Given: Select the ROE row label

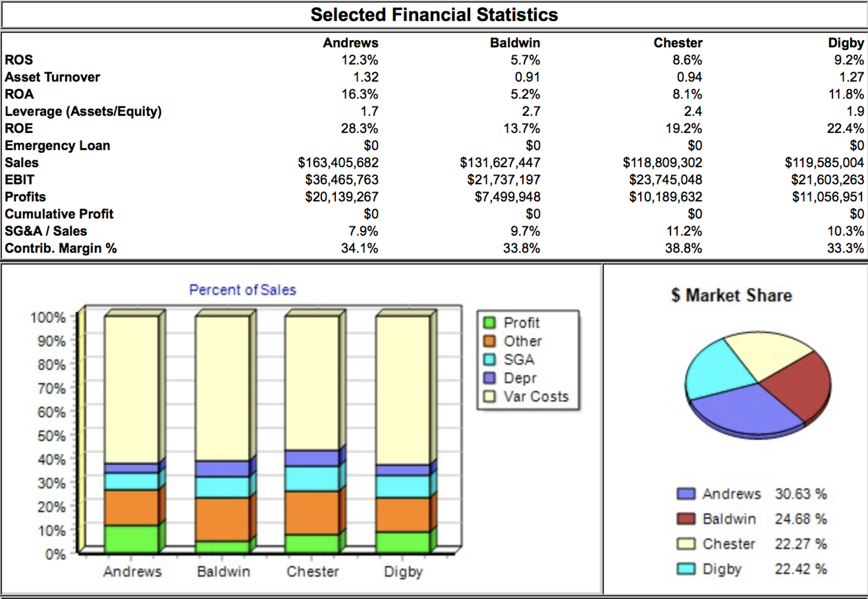Looking at the screenshot, I should coord(19,128).
